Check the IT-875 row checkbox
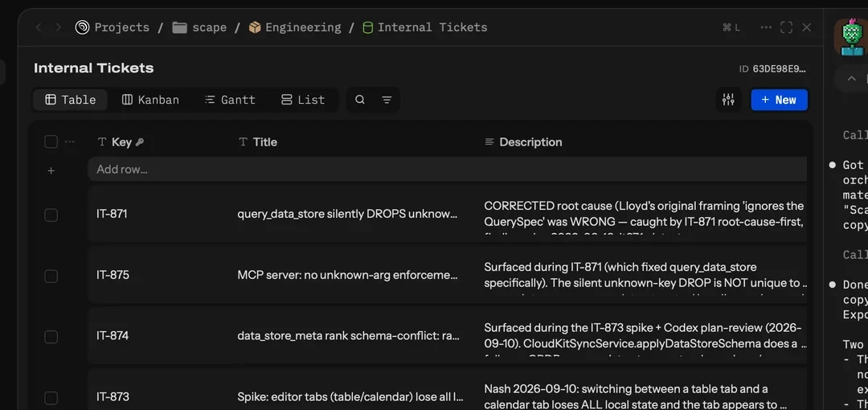868x410 pixels. tap(51, 276)
